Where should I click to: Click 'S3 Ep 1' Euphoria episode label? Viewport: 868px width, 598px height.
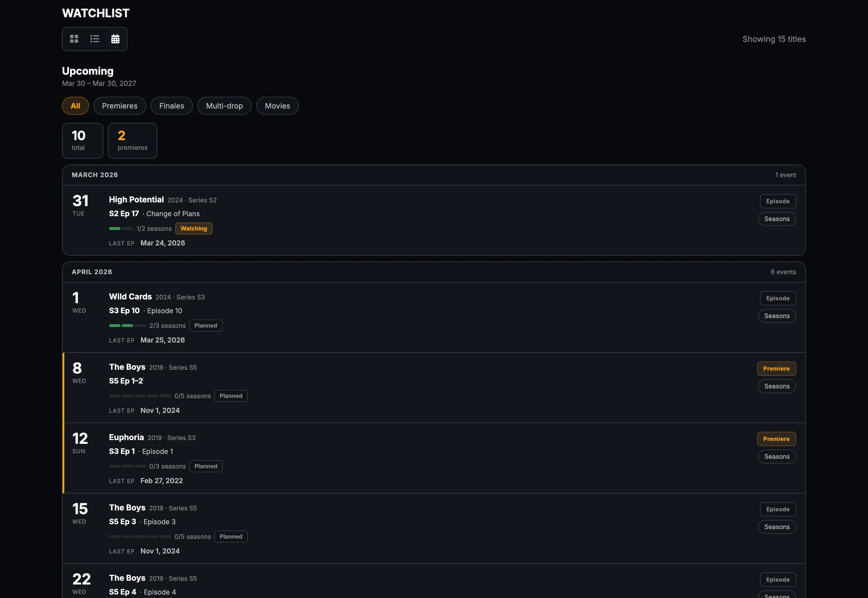pos(122,451)
